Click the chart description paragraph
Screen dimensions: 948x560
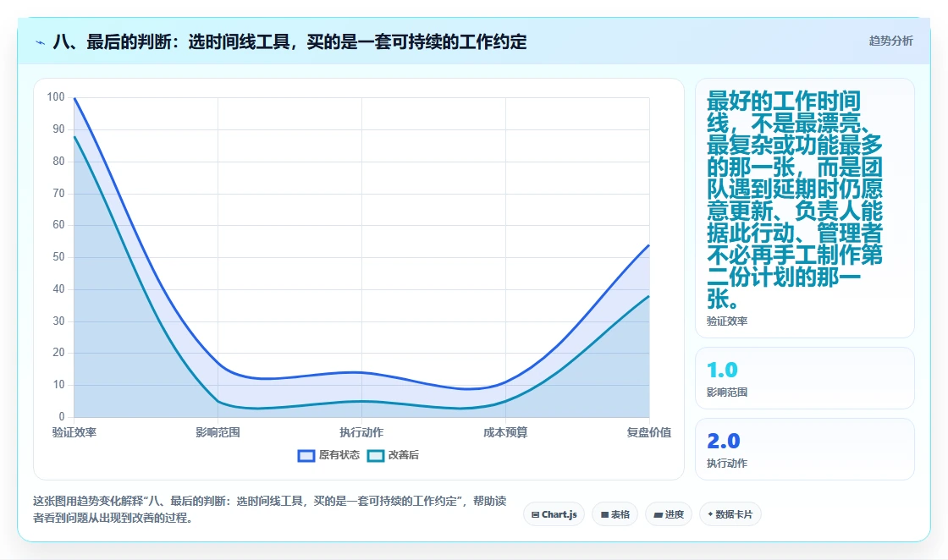[270, 509]
